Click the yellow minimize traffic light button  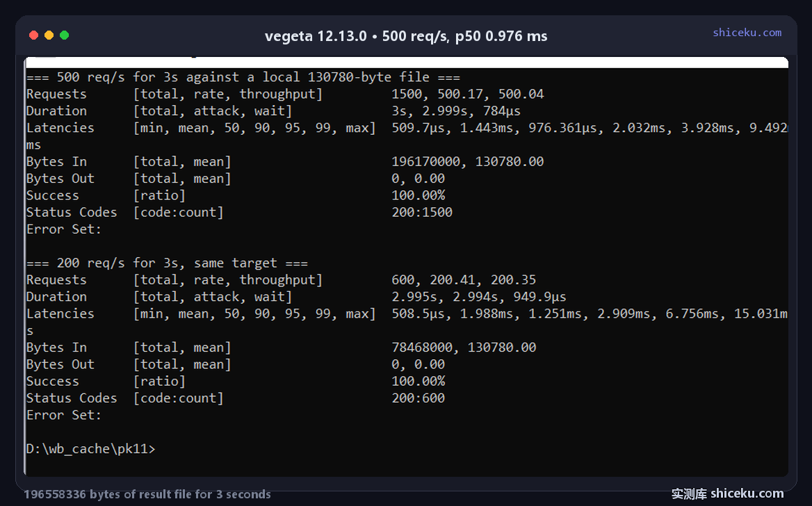point(49,35)
